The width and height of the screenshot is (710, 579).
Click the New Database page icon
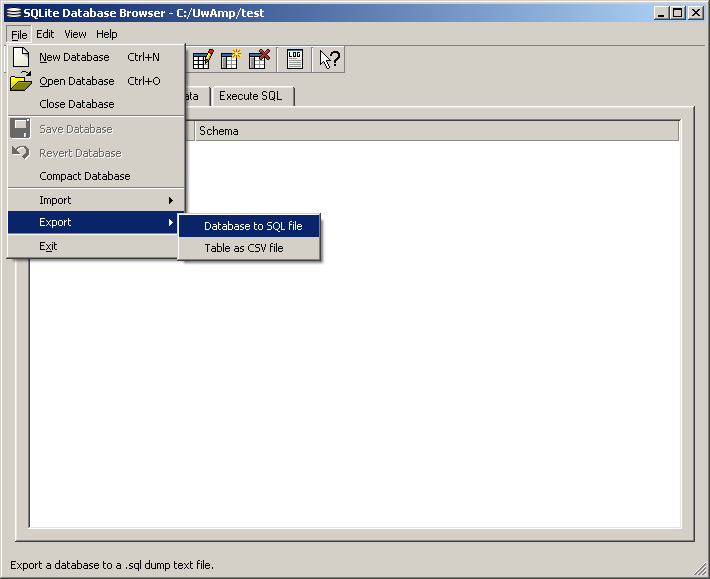(x=20, y=57)
